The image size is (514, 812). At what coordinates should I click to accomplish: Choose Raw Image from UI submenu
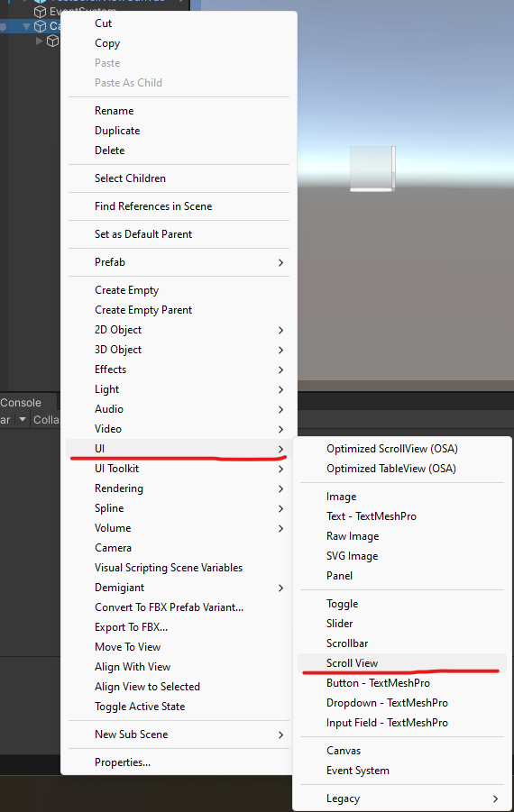pos(402,536)
